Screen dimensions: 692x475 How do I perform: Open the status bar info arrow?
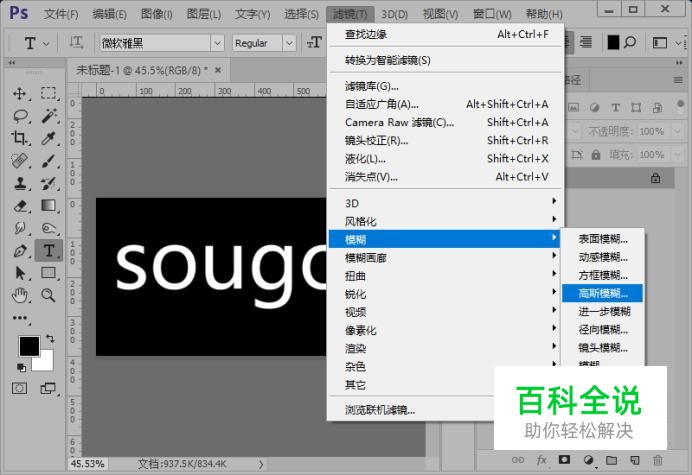click(261, 464)
